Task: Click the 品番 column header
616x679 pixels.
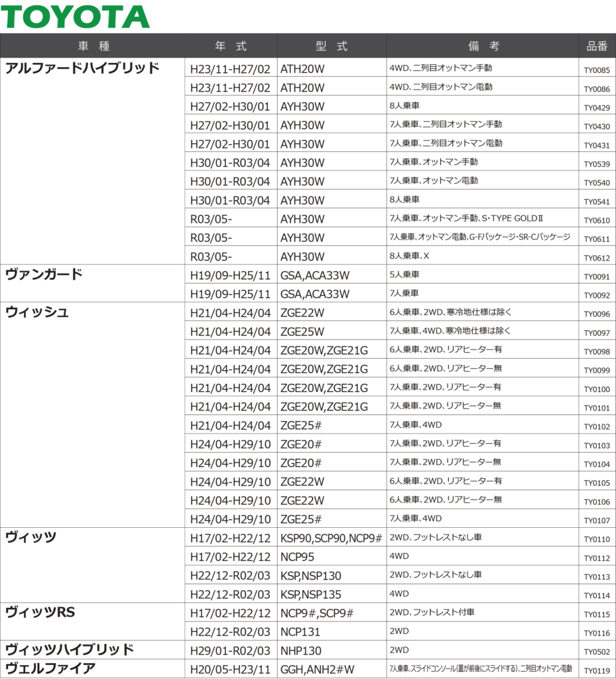Action: pos(597,46)
